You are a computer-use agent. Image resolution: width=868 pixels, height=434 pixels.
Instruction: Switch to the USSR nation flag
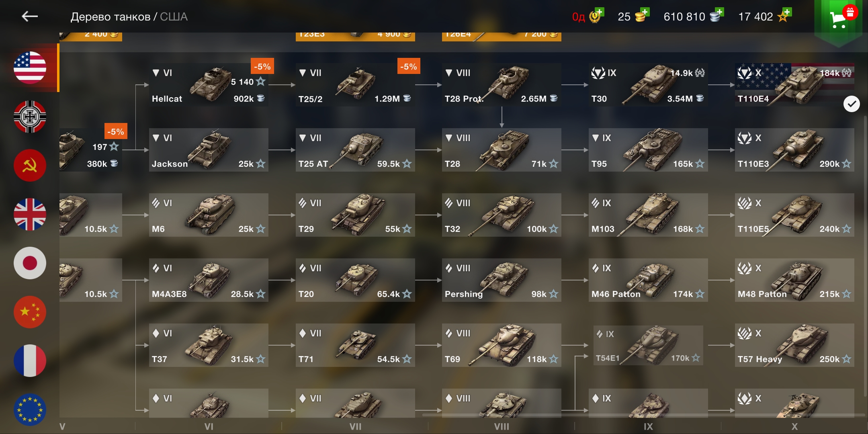coord(30,165)
